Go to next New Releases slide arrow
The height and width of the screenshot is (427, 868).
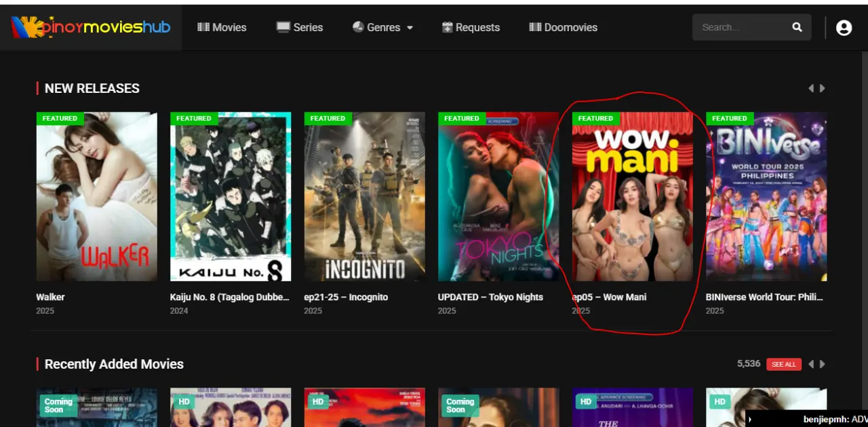(823, 88)
